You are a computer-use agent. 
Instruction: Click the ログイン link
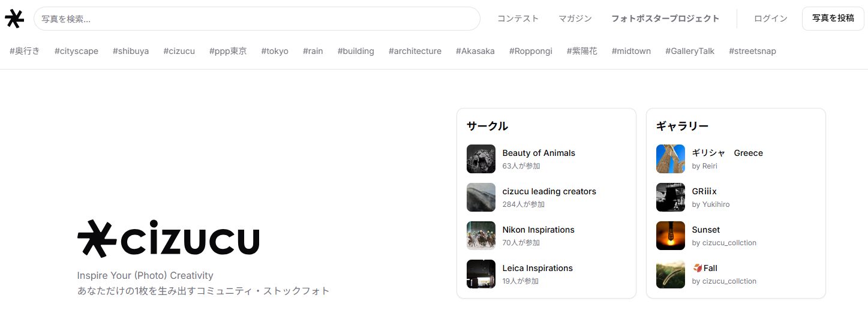point(771,19)
